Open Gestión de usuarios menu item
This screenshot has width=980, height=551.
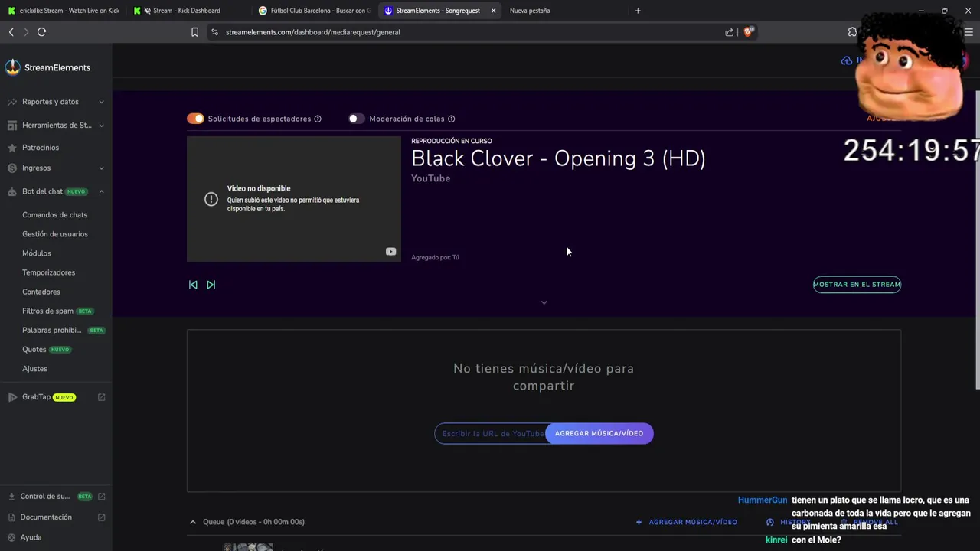pos(55,234)
